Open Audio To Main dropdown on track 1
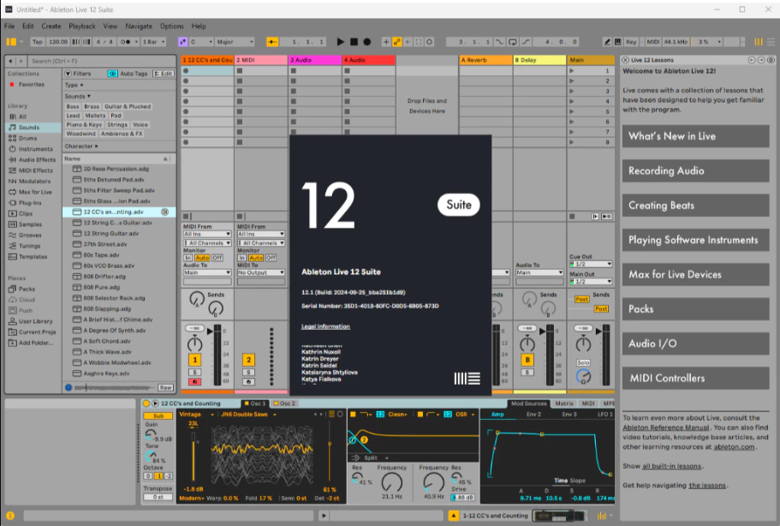This screenshot has width=780, height=526. click(207, 273)
